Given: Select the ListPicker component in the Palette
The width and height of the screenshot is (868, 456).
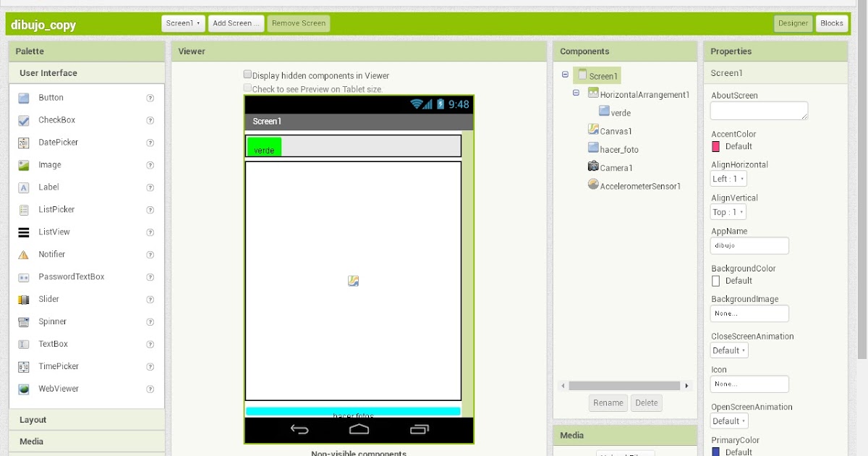Looking at the screenshot, I should [57, 209].
